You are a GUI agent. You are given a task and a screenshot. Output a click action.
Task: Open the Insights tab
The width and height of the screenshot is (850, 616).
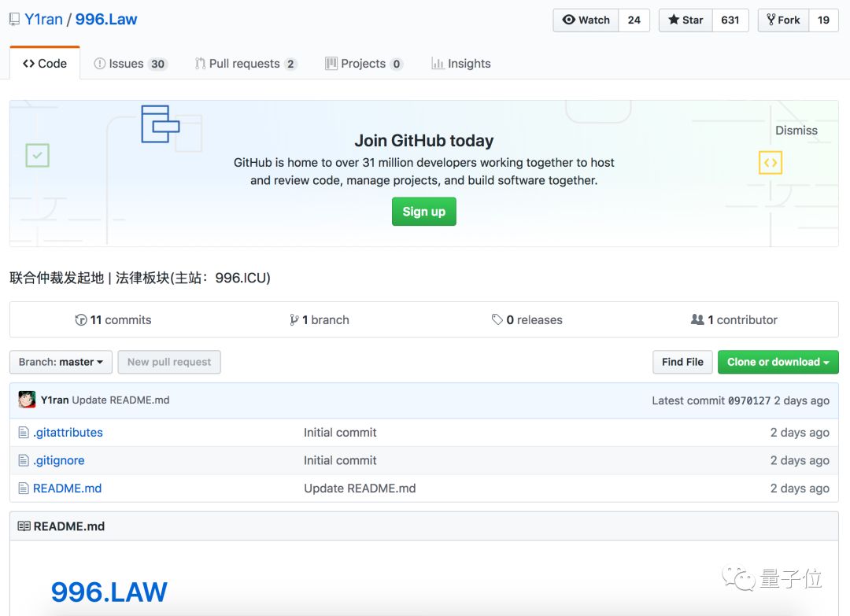click(x=460, y=64)
